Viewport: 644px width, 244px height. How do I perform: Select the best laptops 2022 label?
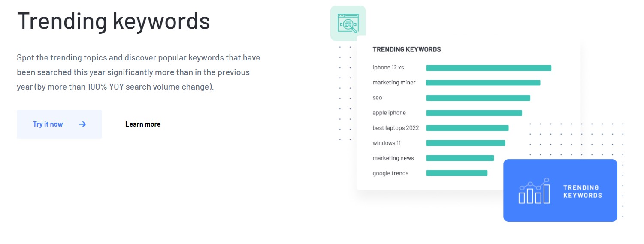click(x=396, y=128)
